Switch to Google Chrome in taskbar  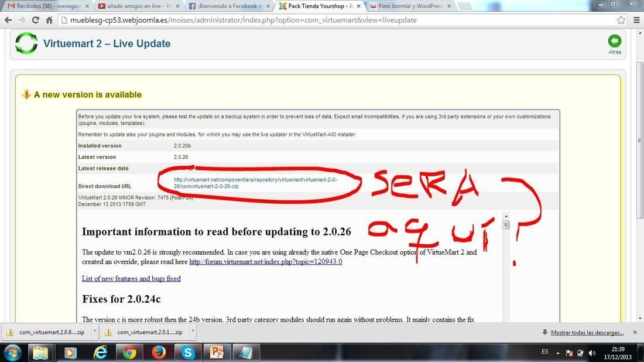click(x=129, y=353)
